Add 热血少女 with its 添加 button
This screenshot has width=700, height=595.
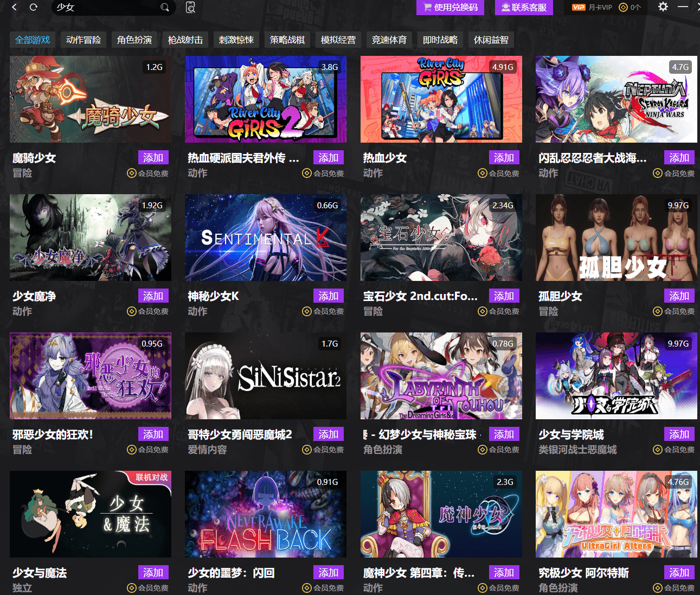click(504, 157)
